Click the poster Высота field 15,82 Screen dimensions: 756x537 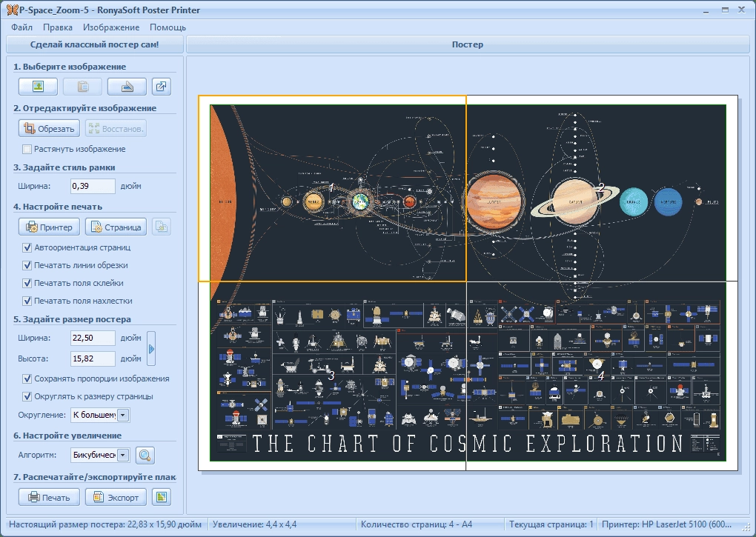click(93, 358)
